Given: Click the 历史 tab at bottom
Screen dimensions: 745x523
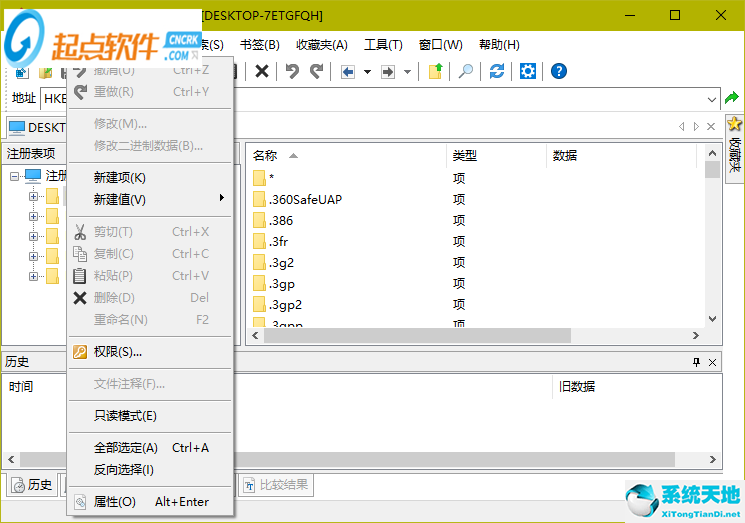Looking at the screenshot, I should [x=31, y=485].
